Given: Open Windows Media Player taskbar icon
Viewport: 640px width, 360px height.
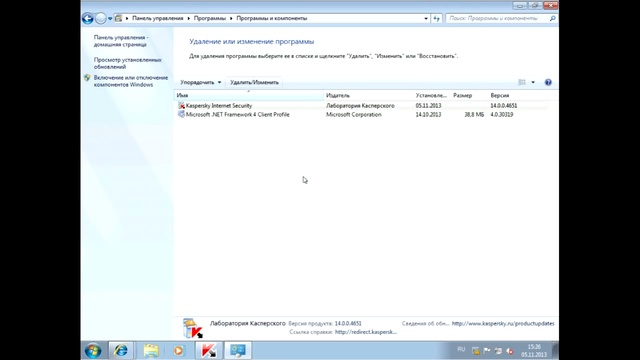Looking at the screenshot, I should pos(178,351).
